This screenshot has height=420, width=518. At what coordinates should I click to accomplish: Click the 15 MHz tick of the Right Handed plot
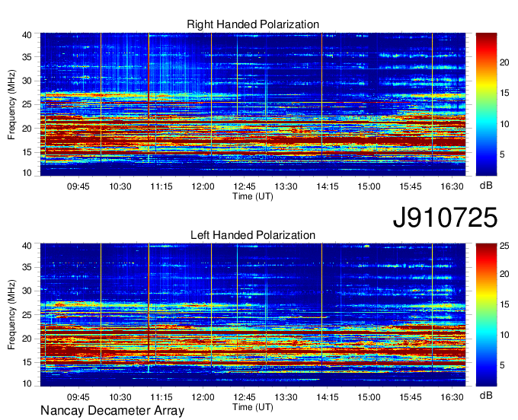tap(27, 152)
